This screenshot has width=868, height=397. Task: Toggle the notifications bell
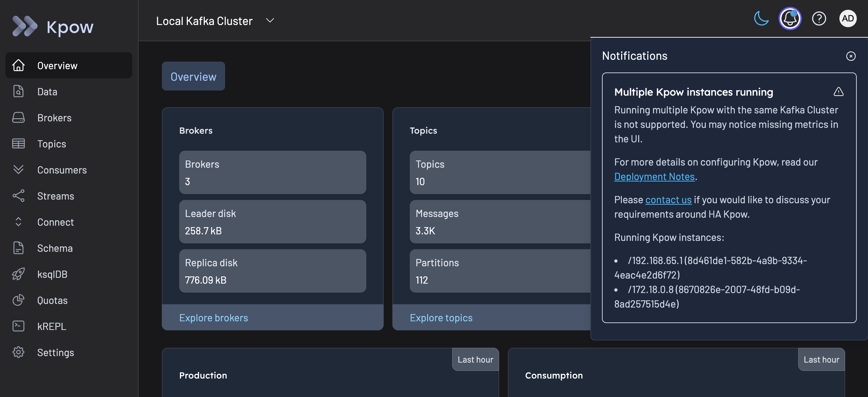[x=790, y=18]
